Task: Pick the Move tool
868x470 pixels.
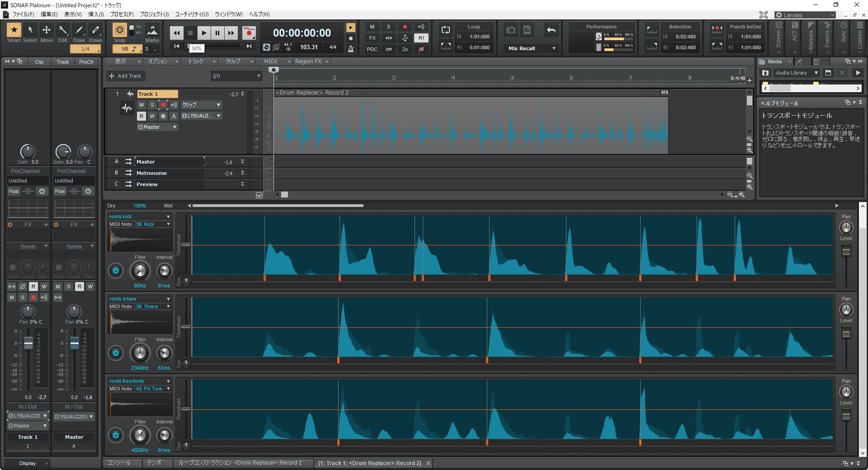Action: [x=47, y=30]
